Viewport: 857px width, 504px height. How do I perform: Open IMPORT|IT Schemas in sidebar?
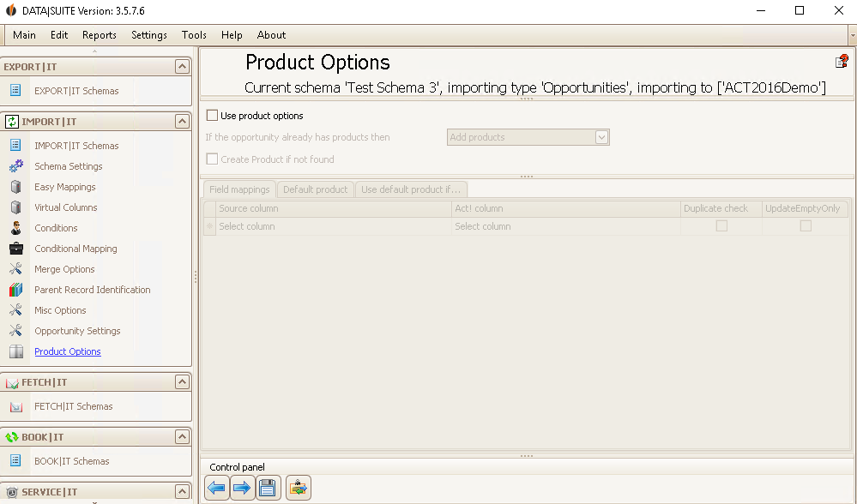click(x=76, y=145)
